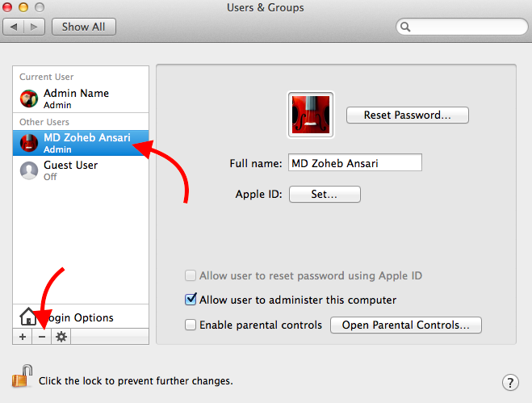Go back with the left arrow button
The width and height of the screenshot is (532, 403).
(15, 27)
